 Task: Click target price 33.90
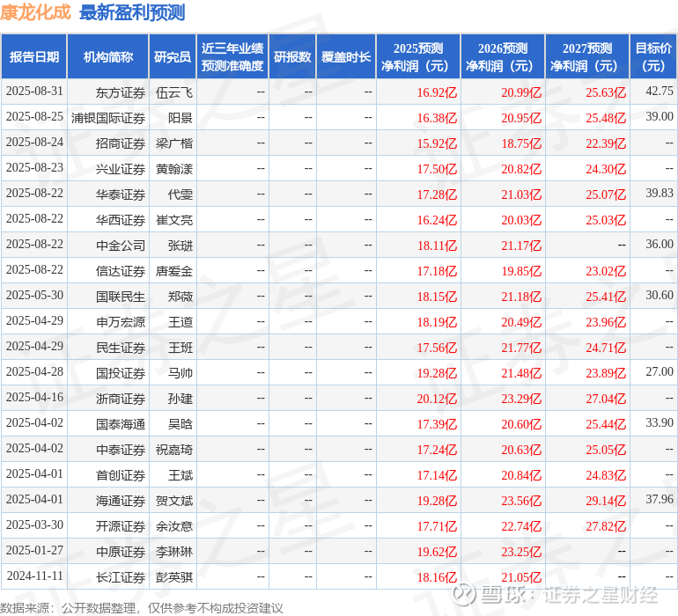pos(660,422)
